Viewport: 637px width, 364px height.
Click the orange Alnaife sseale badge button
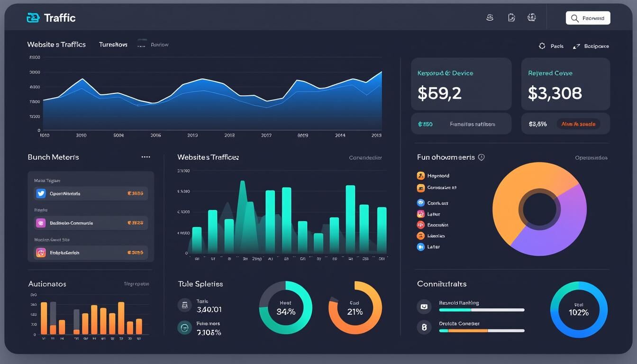pyautogui.click(x=578, y=124)
